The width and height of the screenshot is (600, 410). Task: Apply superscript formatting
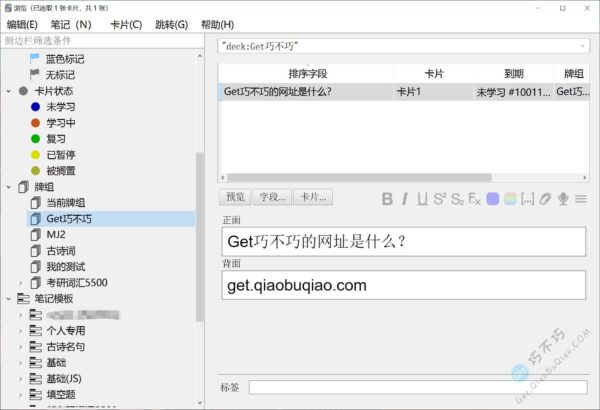point(439,199)
